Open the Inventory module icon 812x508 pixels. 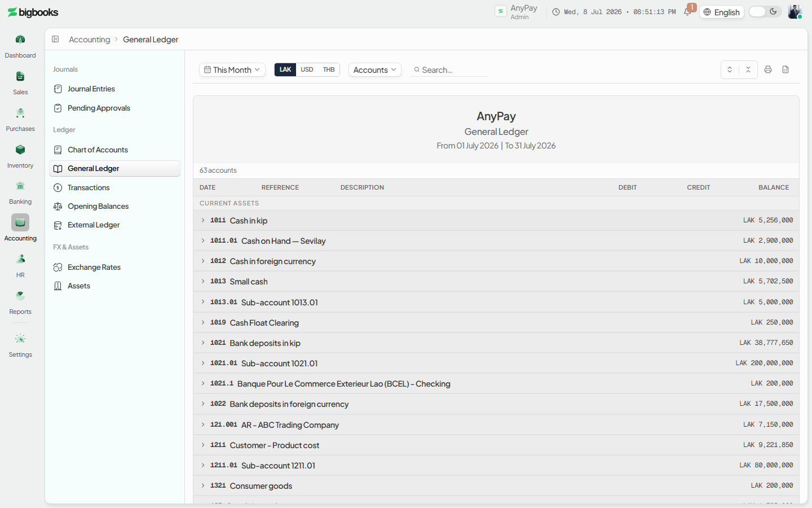coord(20,150)
